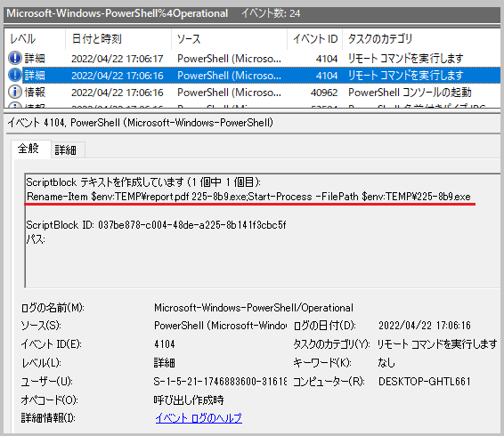Click the オペコード value 呼び出し作成時
The height and width of the screenshot is (436, 504).
click(189, 400)
